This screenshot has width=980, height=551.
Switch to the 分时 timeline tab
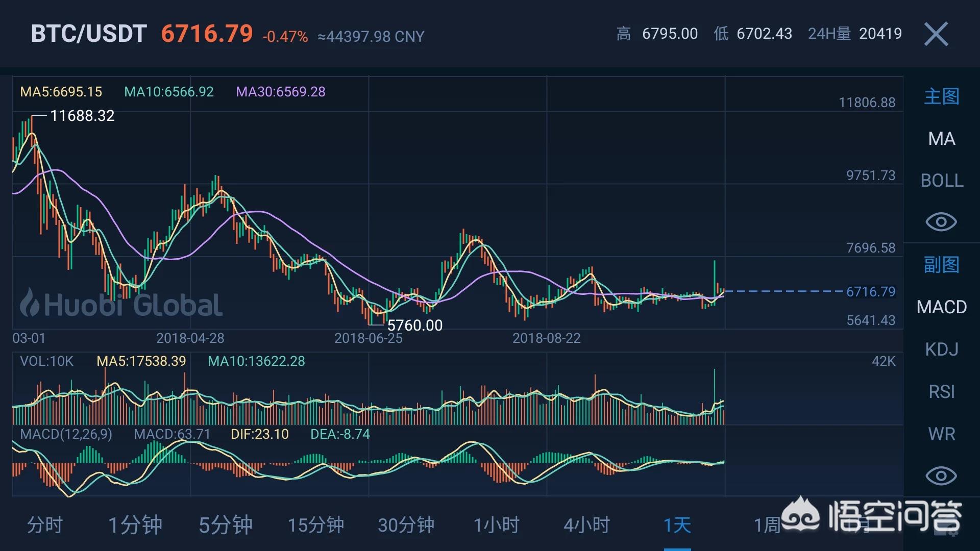(x=45, y=525)
